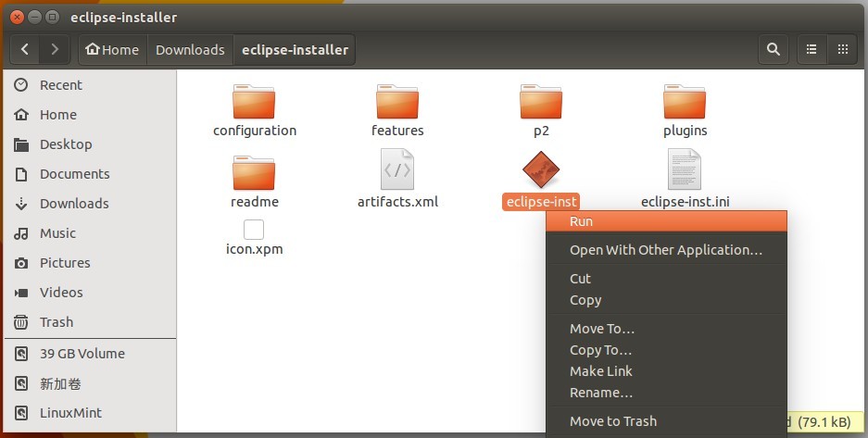Select Make Link in the context menu
The height and width of the screenshot is (438, 868).
tap(666, 371)
